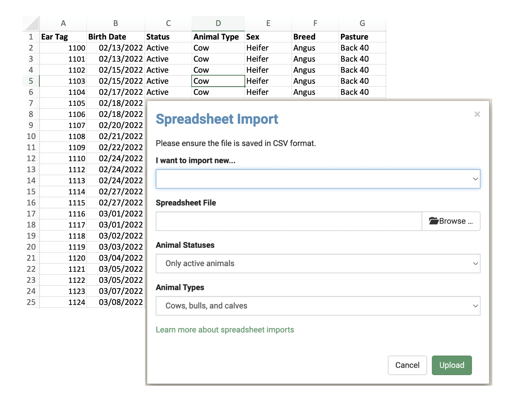
Task: Select the 'Ear Tag' header cell
Action: 63,36
